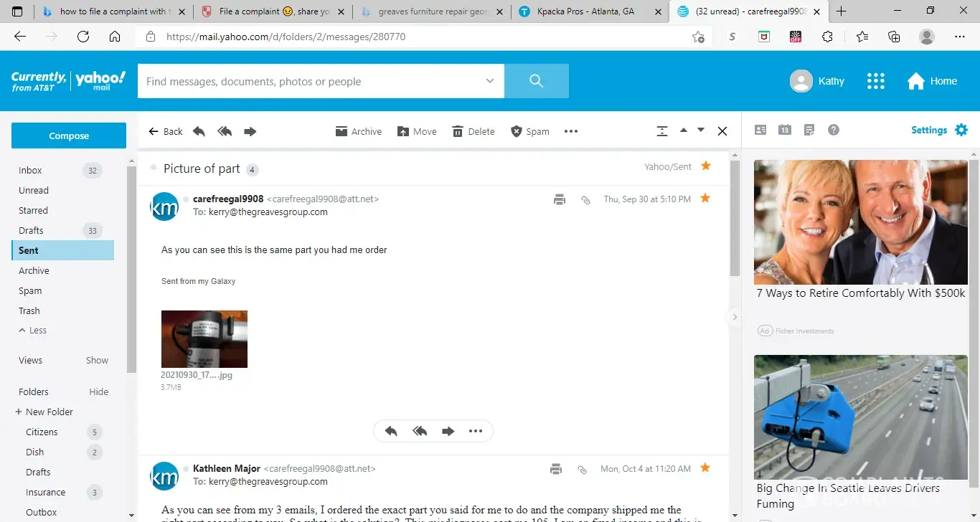
Task: Toggle the conversation star beside Yahoo/Sent
Action: coord(706,166)
